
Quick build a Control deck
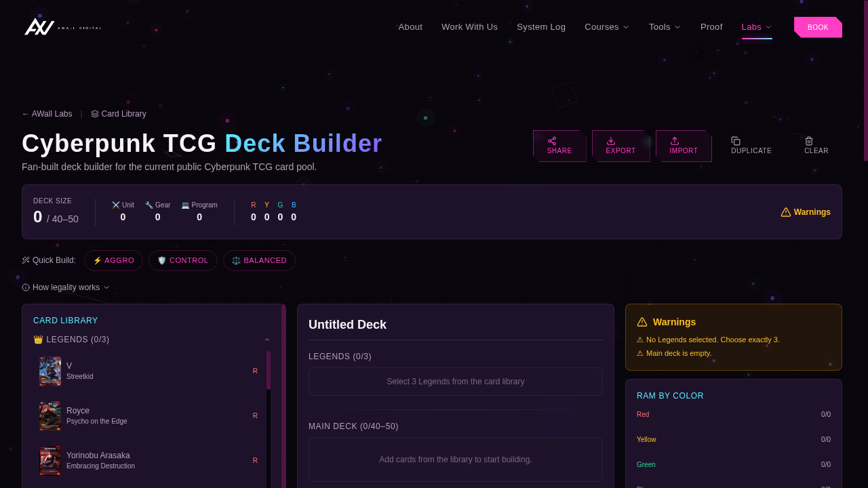pos(183,260)
